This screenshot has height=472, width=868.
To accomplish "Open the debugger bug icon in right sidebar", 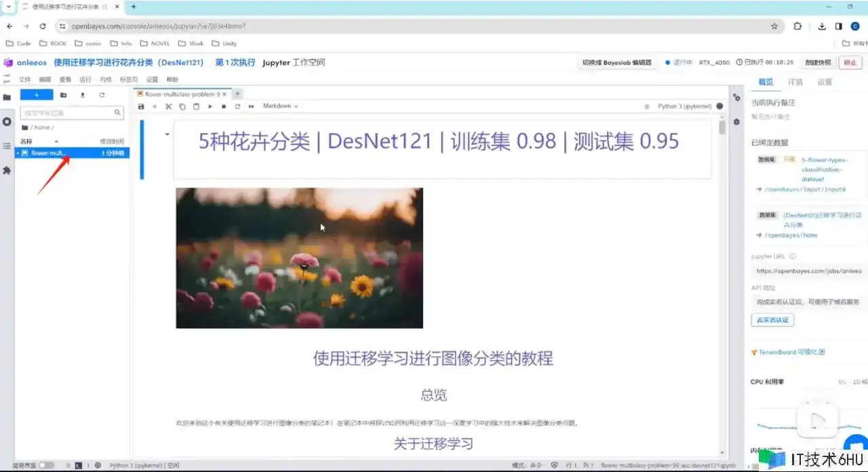I will click(x=738, y=121).
